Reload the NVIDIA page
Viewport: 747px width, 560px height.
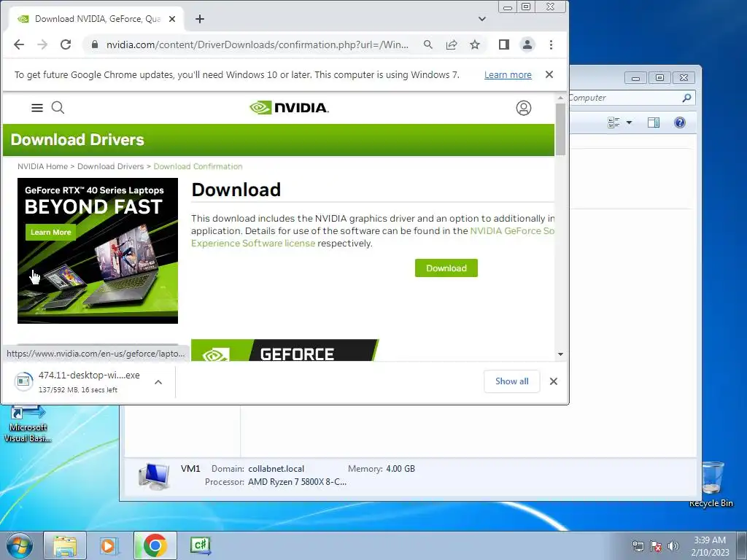(x=66, y=44)
